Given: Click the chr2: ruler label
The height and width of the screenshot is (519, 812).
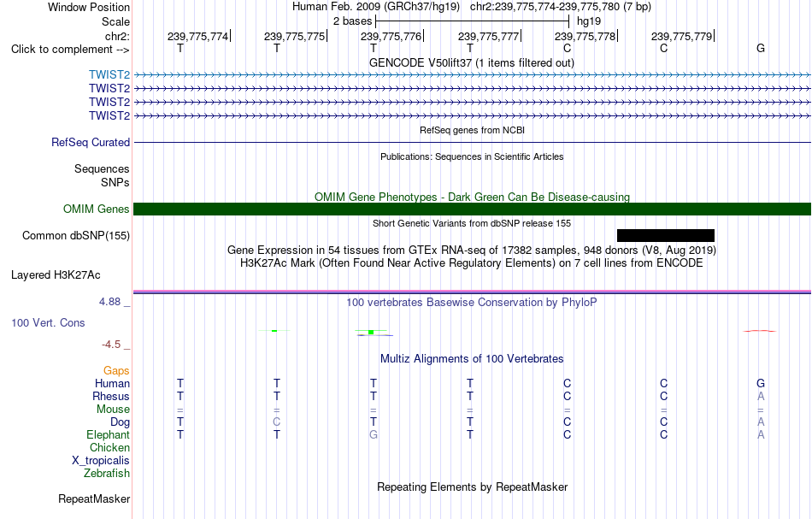Looking at the screenshot, I should [x=117, y=36].
